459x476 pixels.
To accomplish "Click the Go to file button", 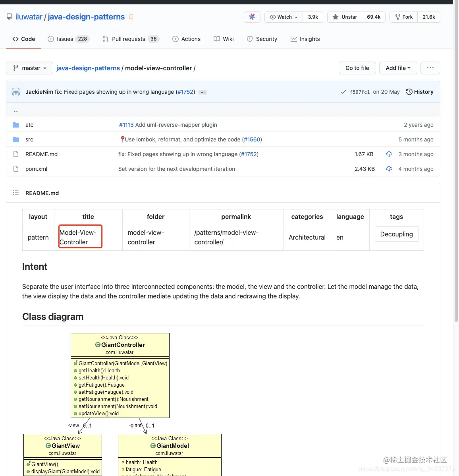I will 357,68.
